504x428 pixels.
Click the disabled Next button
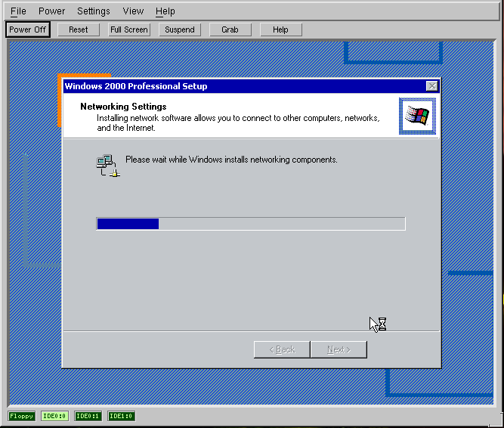point(339,349)
